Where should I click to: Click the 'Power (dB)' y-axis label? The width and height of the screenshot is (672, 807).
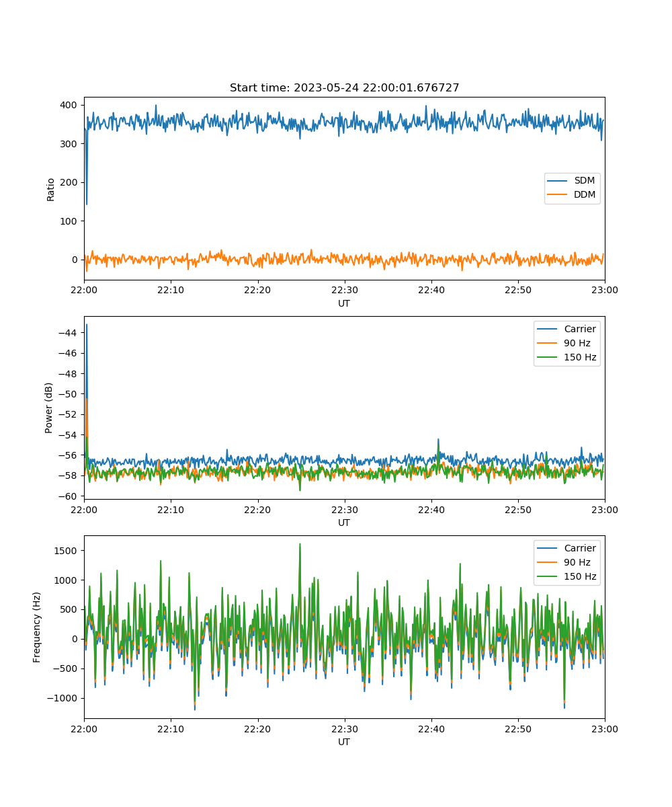(x=49, y=408)
